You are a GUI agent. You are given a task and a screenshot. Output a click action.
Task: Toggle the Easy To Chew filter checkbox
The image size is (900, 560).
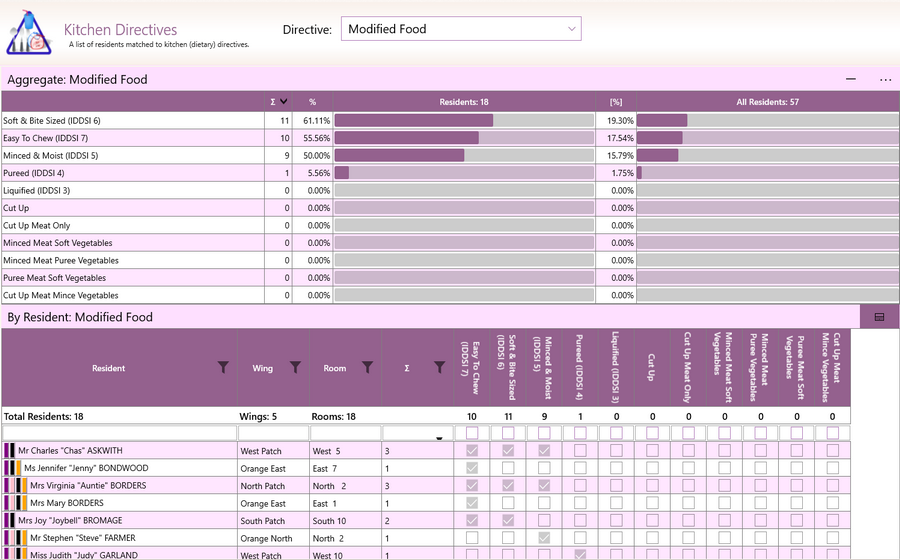472,433
